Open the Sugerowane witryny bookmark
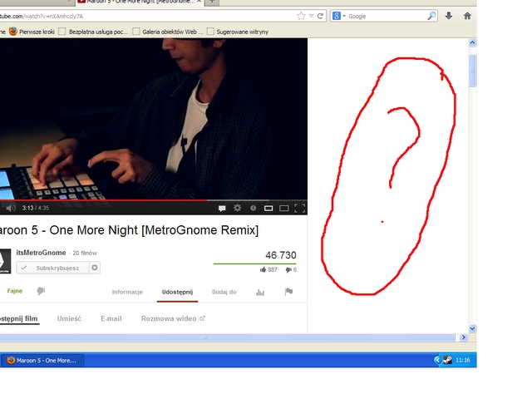This screenshot has width=532, height=399. click(238, 32)
